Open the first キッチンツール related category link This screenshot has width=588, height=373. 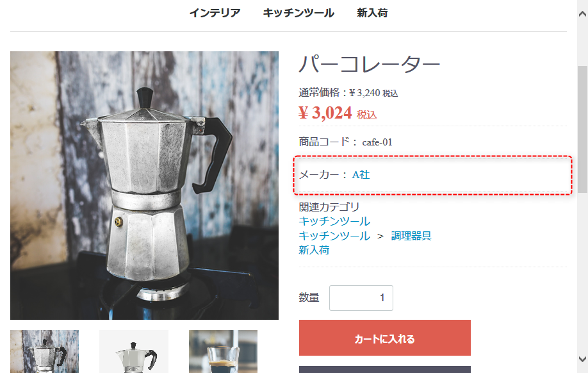point(334,221)
